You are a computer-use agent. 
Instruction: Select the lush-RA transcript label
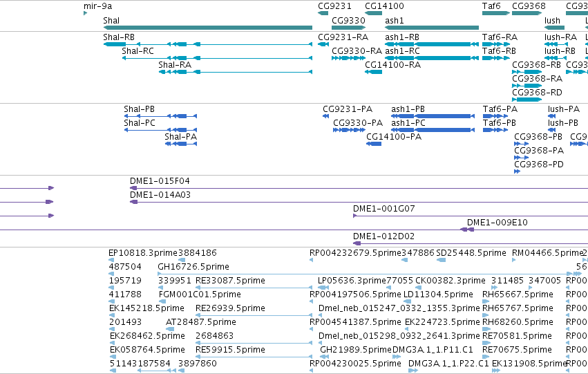pos(560,37)
